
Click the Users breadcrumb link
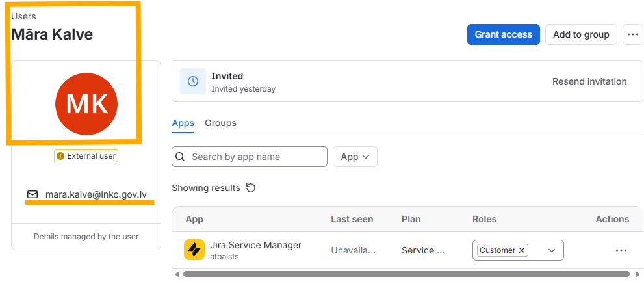pos(23,16)
